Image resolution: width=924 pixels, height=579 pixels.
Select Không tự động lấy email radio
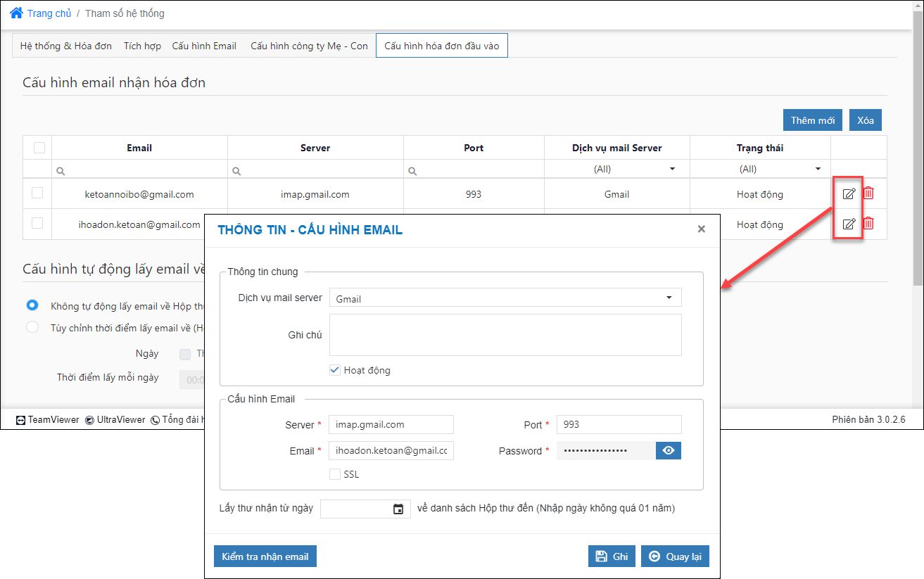32,305
